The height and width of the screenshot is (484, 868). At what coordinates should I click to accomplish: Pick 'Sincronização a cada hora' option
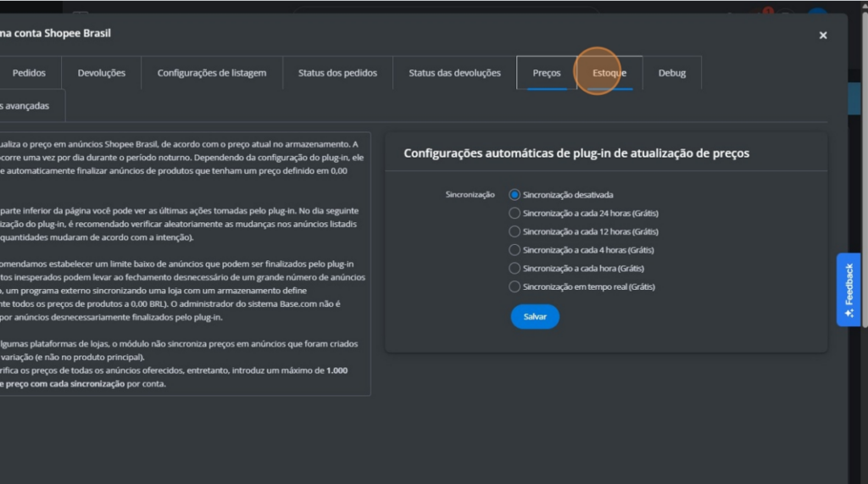tap(515, 269)
